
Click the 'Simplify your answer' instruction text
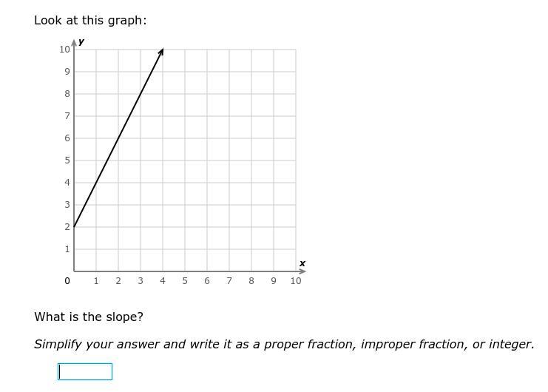pos(97,344)
